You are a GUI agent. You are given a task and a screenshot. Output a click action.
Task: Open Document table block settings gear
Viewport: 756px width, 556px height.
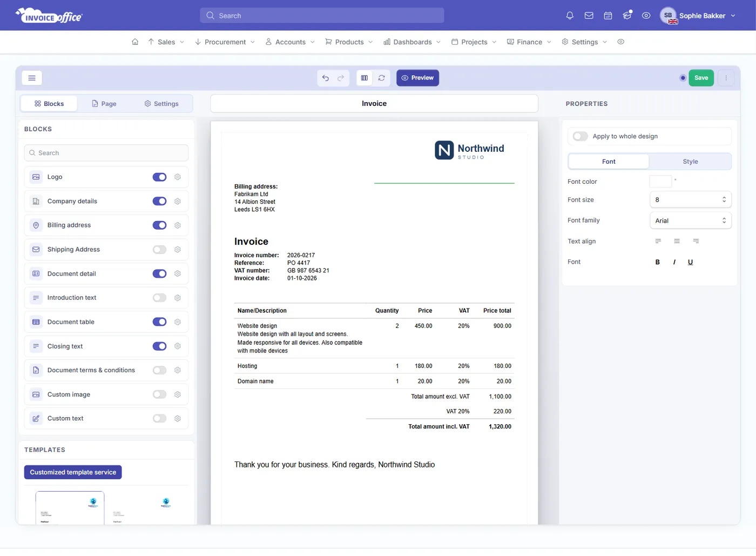178,322
